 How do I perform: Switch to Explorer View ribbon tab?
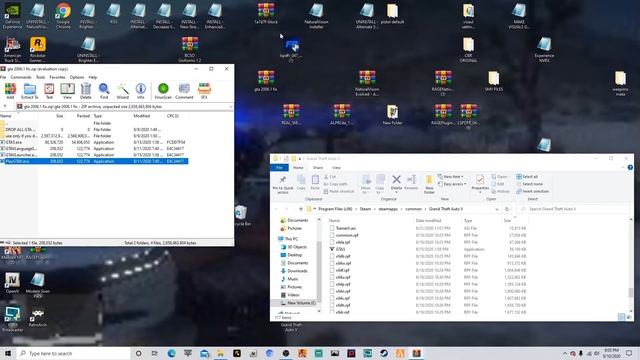click(x=336, y=168)
